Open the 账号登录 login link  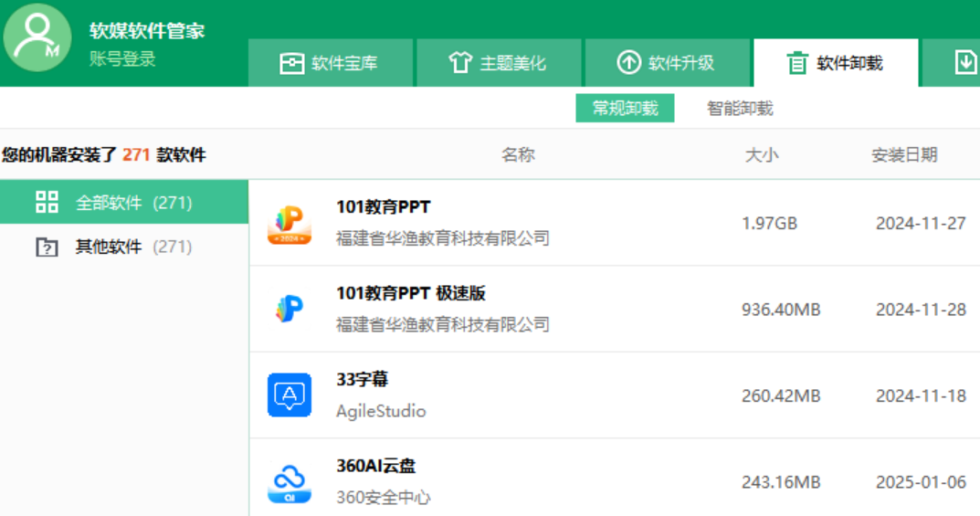(x=122, y=59)
